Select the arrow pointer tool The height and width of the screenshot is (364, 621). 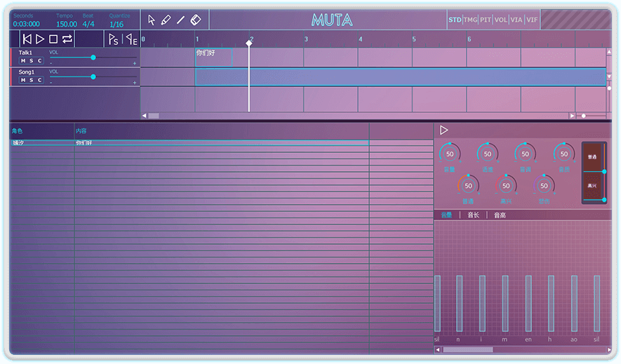click(152, 20)
